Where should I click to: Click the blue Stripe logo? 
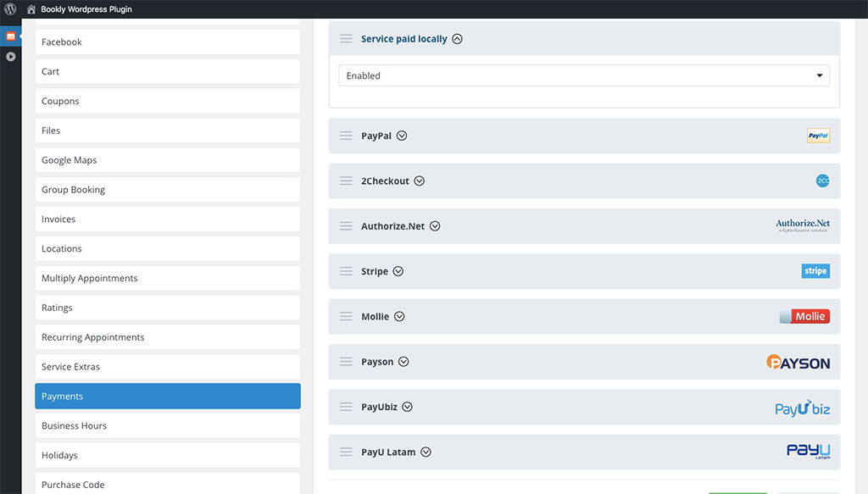click(815, 271)
